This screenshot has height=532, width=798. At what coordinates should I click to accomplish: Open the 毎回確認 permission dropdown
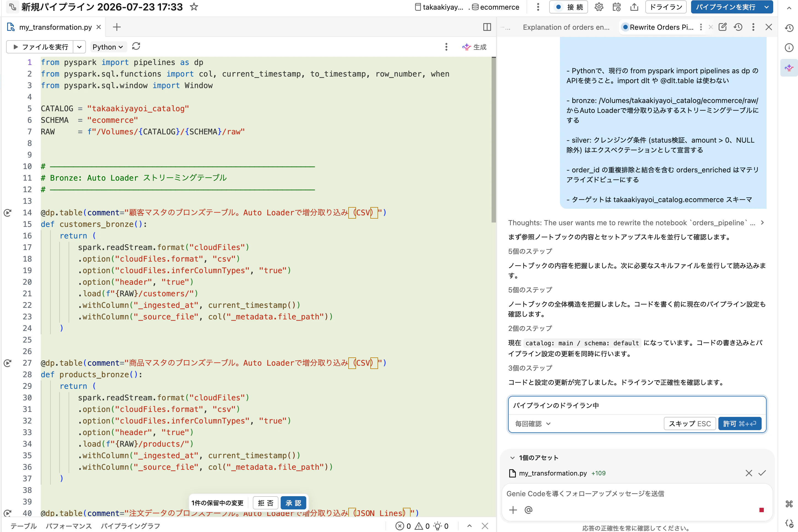(x=533, y=424)
